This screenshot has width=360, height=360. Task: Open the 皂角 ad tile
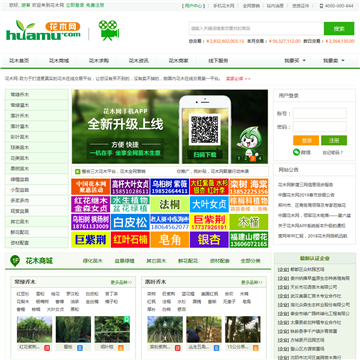(170, 240)
